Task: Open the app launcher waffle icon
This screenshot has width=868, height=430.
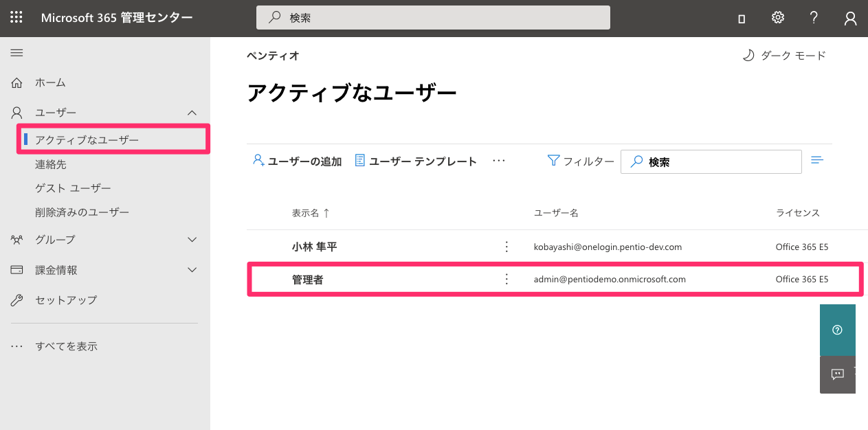Action: 16,18
